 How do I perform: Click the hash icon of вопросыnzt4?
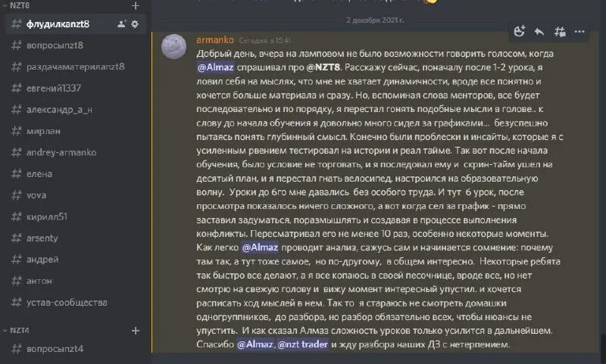coord(16,349)
